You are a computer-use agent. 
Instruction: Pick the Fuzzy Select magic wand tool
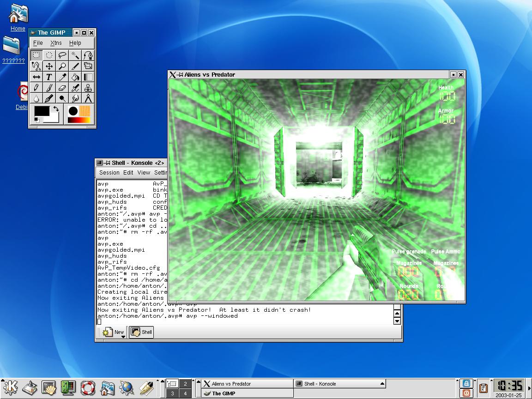[x=75, y=55]
